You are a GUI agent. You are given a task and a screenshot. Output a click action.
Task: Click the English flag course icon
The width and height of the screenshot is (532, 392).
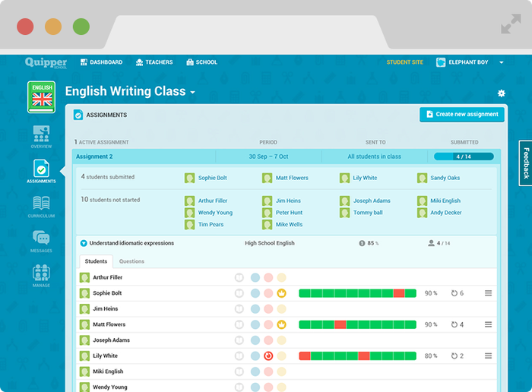(x=42, y=96)
